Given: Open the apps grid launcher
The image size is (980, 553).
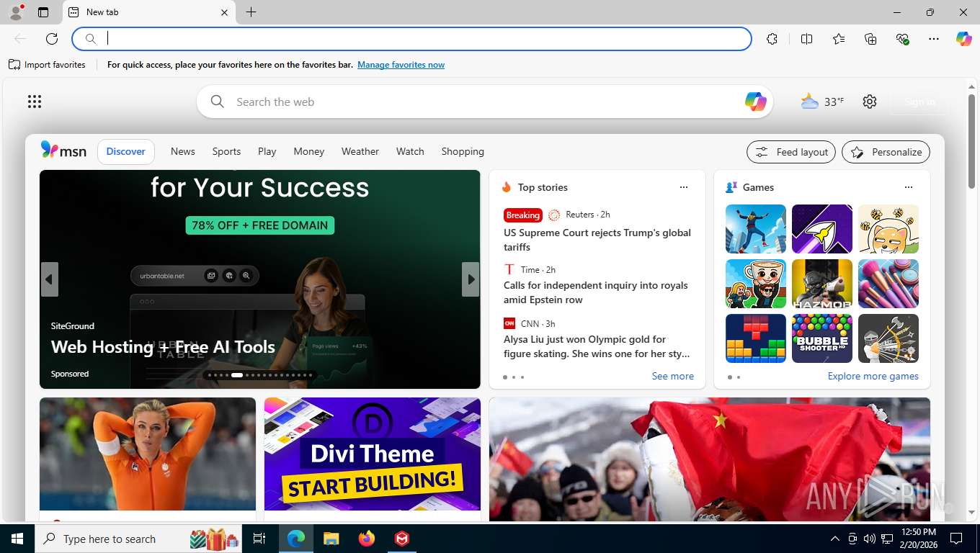Looking at the screenshot, I should tap(35, 102).
